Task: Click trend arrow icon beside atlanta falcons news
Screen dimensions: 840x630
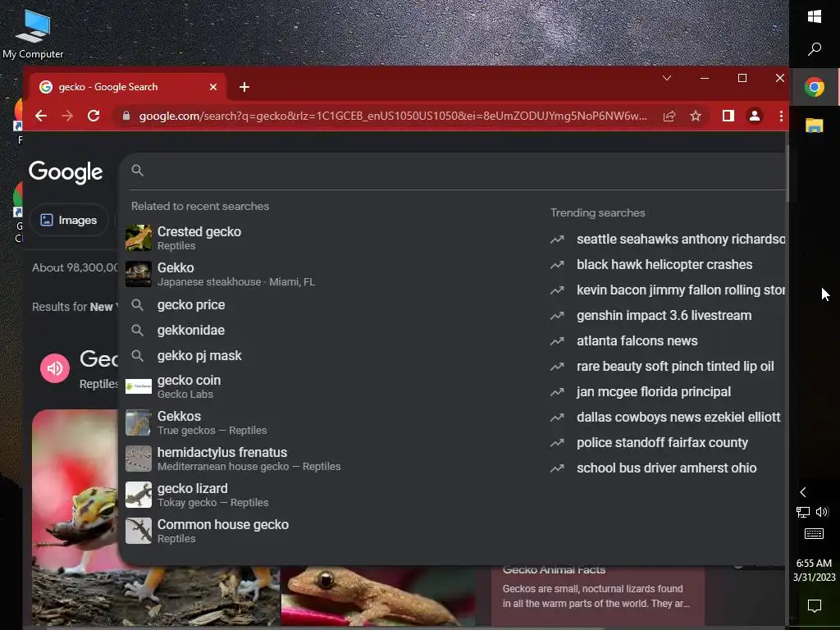Action: click(x=557, y=341)
